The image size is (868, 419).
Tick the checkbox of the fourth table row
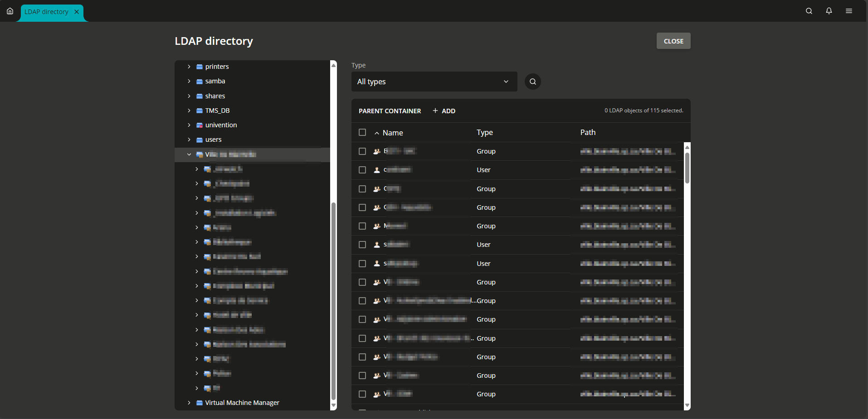pyautogui.click(x=362, y=207)
